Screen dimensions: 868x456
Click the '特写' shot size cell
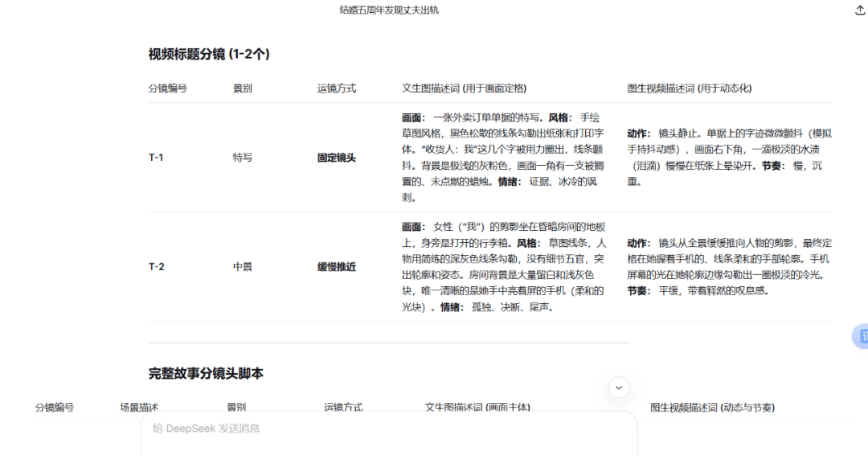242,158
